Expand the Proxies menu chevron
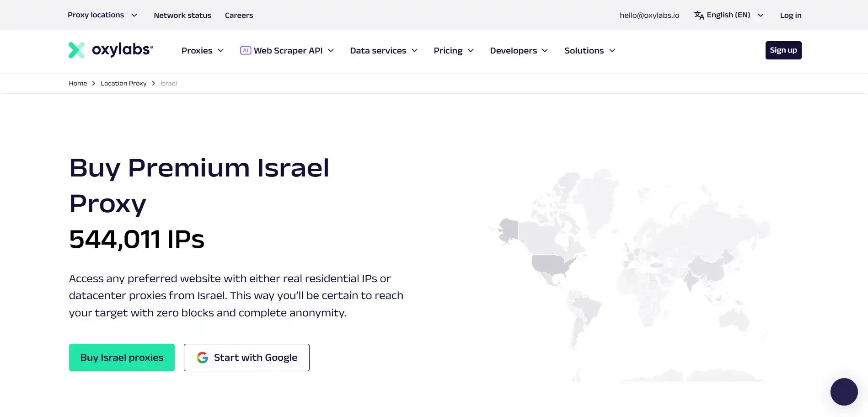Viewport: 868px width, 417px height. (220, 50)
